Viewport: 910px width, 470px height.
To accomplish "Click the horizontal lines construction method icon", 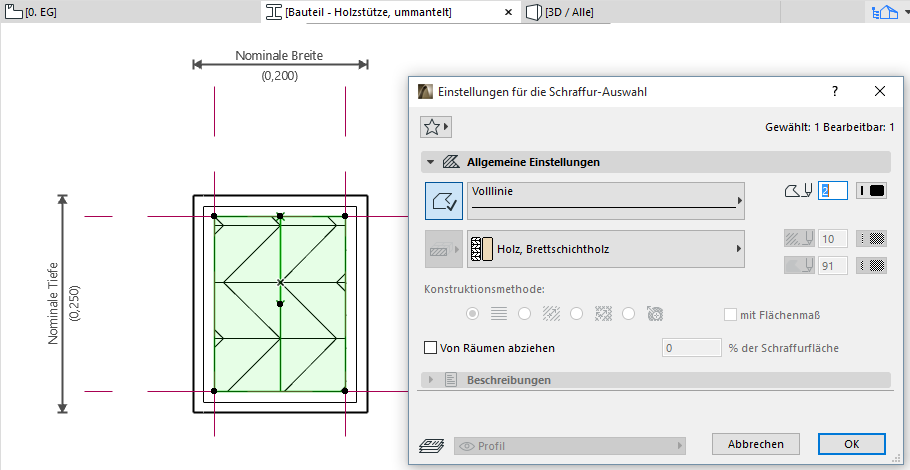I will coord(499,314).
